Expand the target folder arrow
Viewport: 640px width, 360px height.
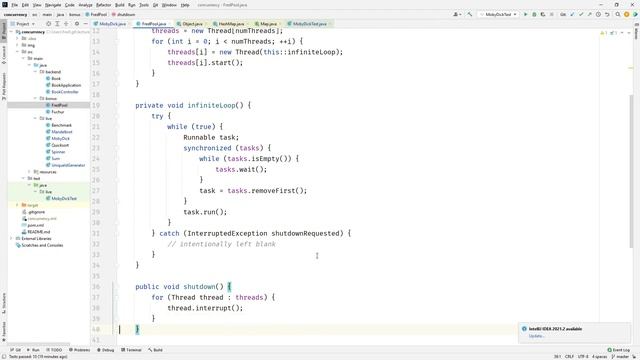tap(18, 205)
